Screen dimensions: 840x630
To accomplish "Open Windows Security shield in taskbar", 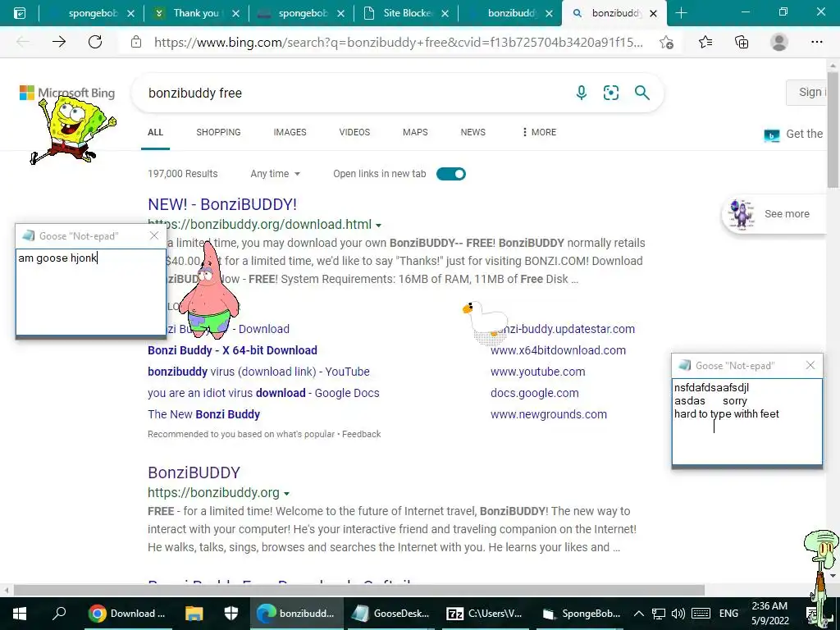I will (x=231, y=614).
